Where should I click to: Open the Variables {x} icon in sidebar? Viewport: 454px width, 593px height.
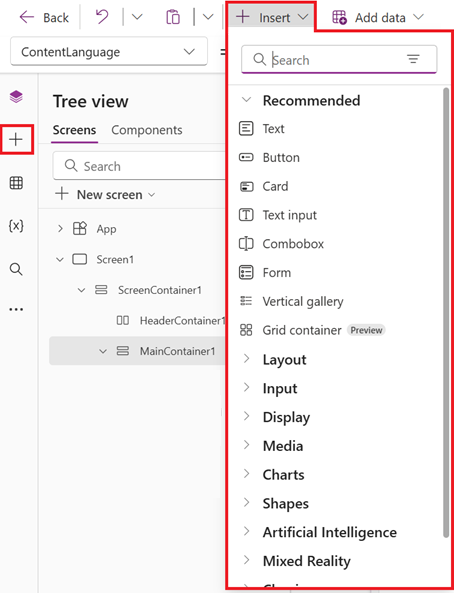click(x=16, y=226)
